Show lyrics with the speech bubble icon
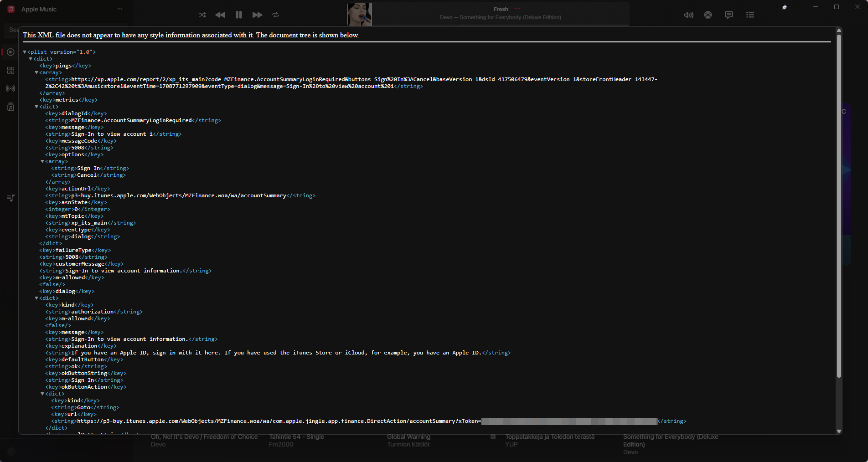 [x=729, y=15]
